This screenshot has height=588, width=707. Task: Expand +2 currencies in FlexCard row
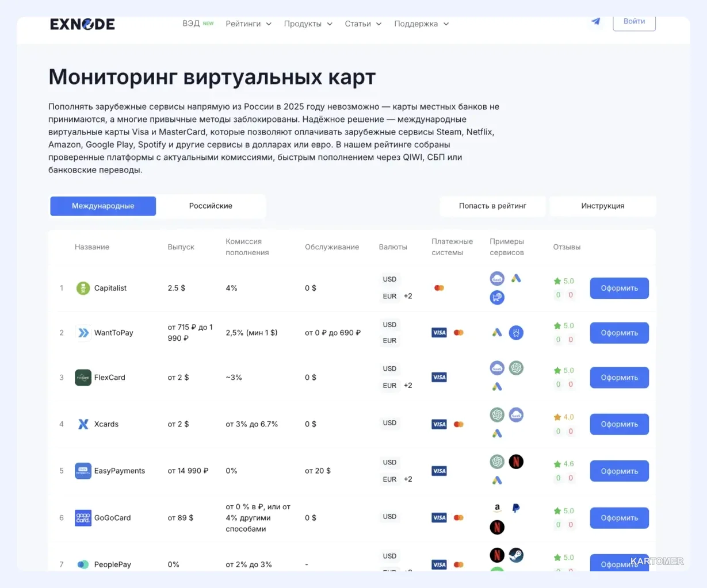click(x=408, y=386)
